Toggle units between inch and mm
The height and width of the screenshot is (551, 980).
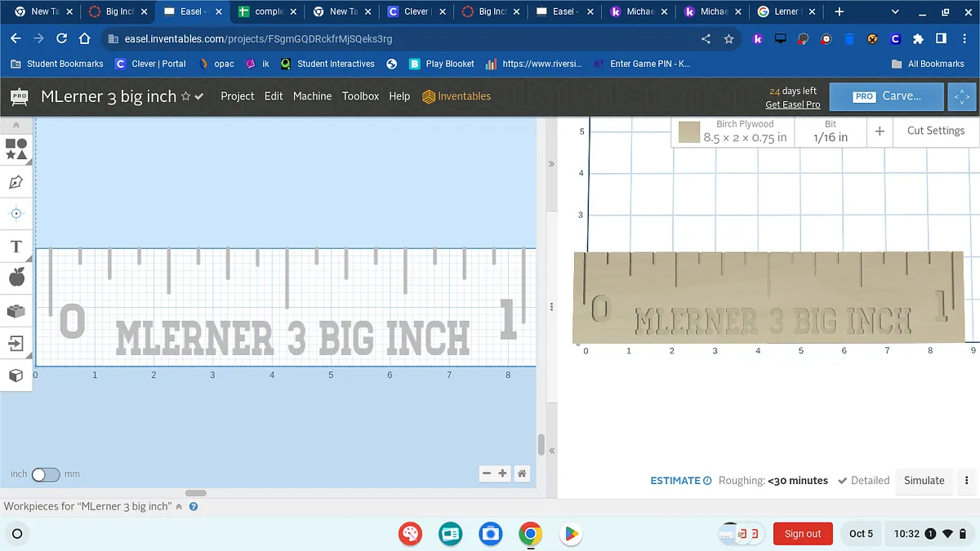point(46,474)
